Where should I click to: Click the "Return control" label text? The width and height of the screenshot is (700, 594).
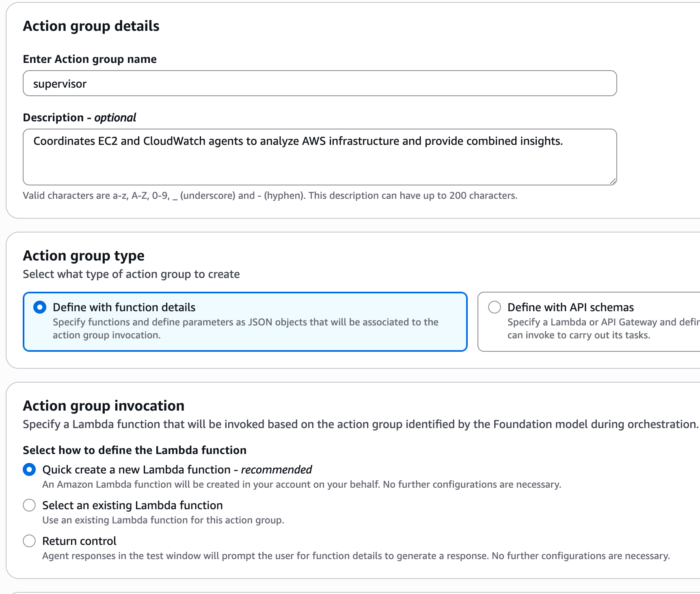coord(79,541)
